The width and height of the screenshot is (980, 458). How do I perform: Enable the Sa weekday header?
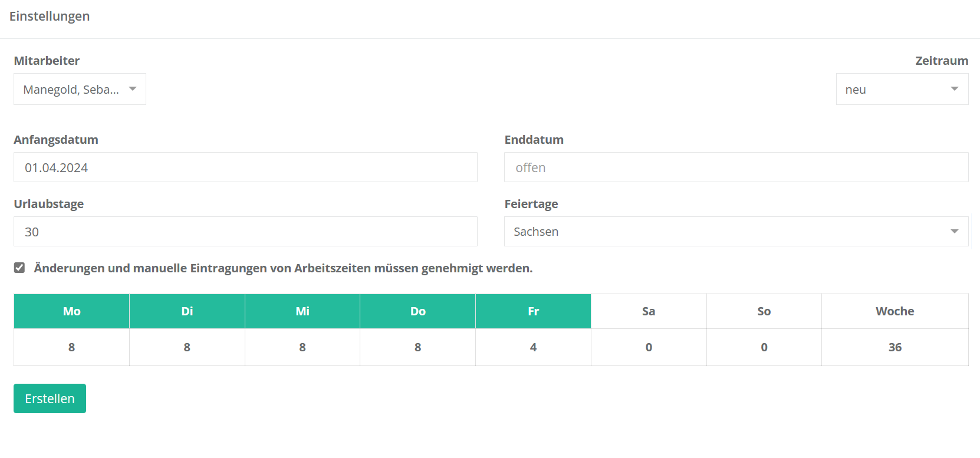(649, 311)
